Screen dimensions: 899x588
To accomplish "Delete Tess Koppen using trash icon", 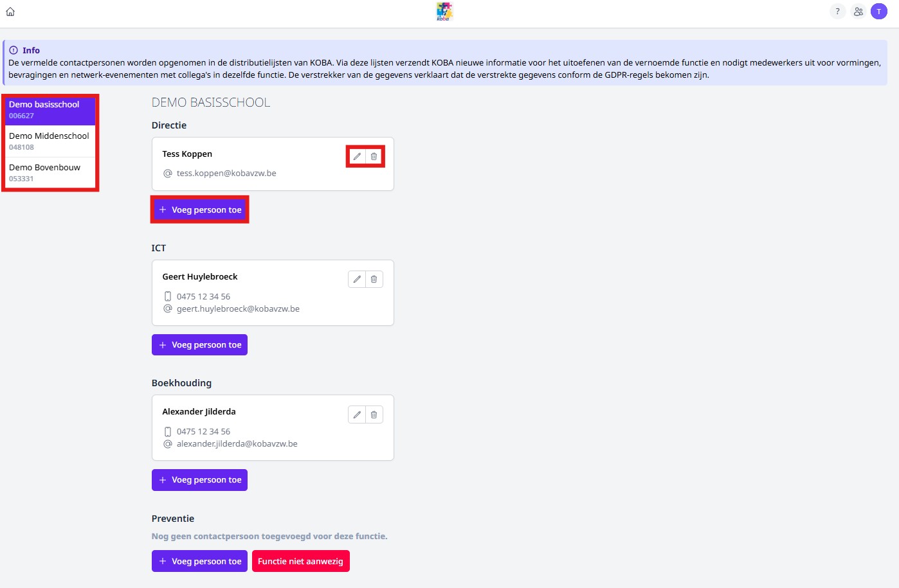I will [374, 157].
